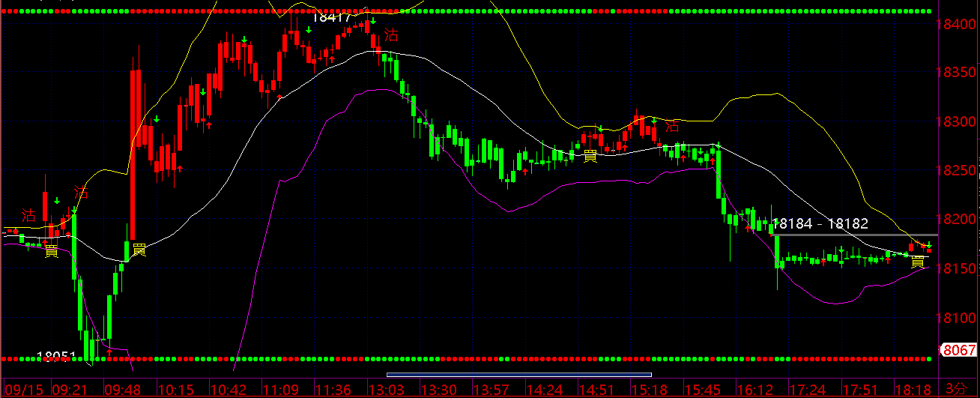Viewport: 980px width, 398px height.
Task: Click the 14:24 time axis label
Action: (545, 390)
